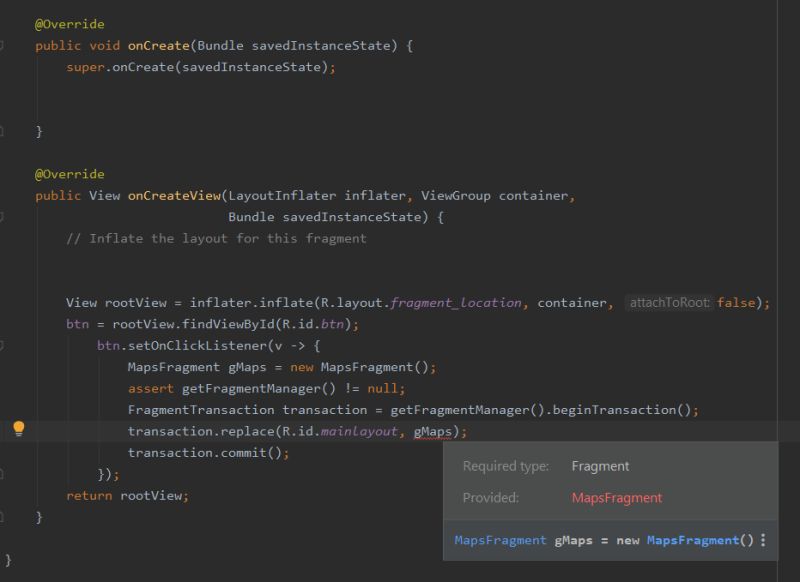Open the quick-fix three-dot options menu
Image resolution: width=800 pixels, height=582 pixels.
pos(763,540)
